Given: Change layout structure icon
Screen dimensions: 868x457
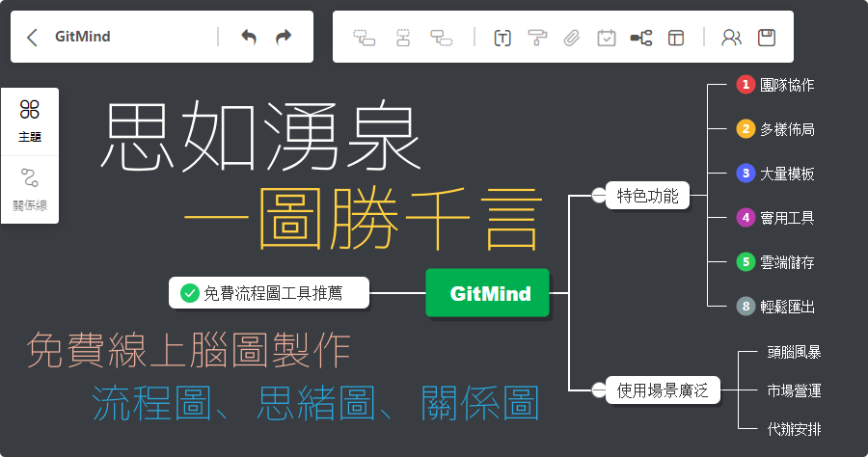Looking at the screenshot, I should click(x=641, y=38).
